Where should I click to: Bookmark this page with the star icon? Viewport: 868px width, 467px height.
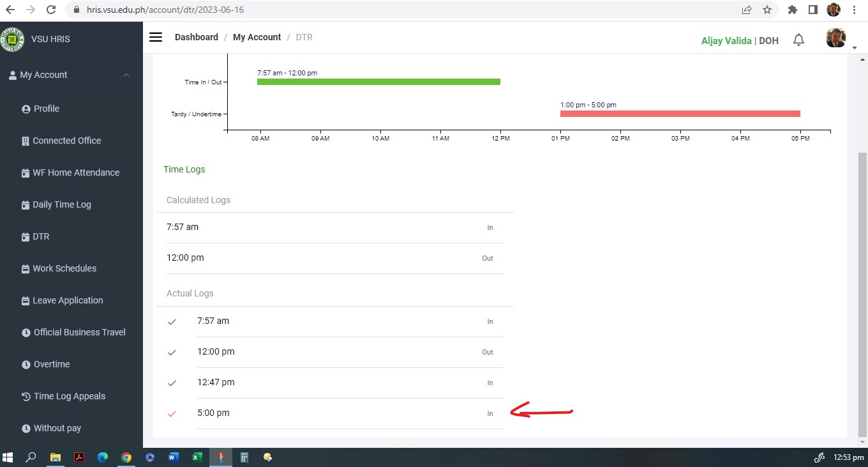(767, 10)
